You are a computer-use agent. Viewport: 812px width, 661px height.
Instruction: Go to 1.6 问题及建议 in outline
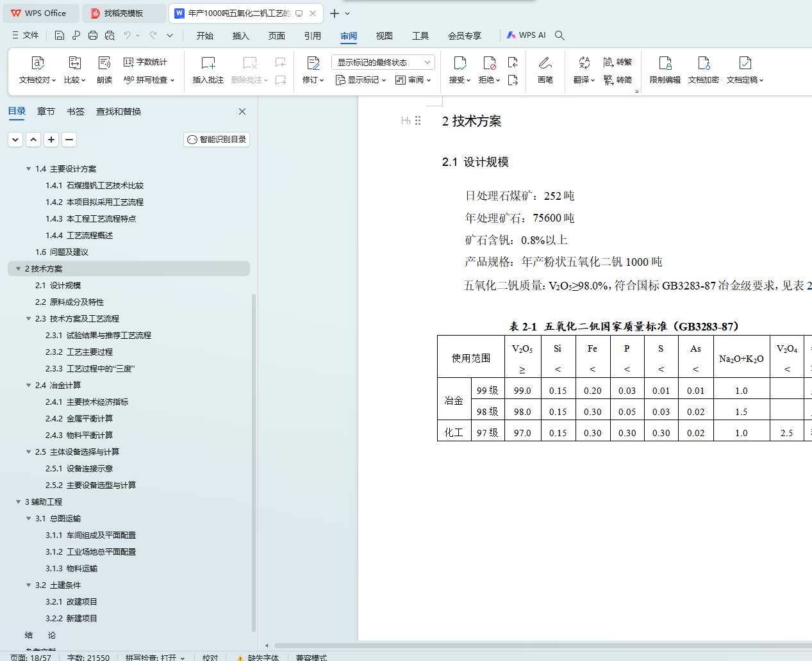62,252
